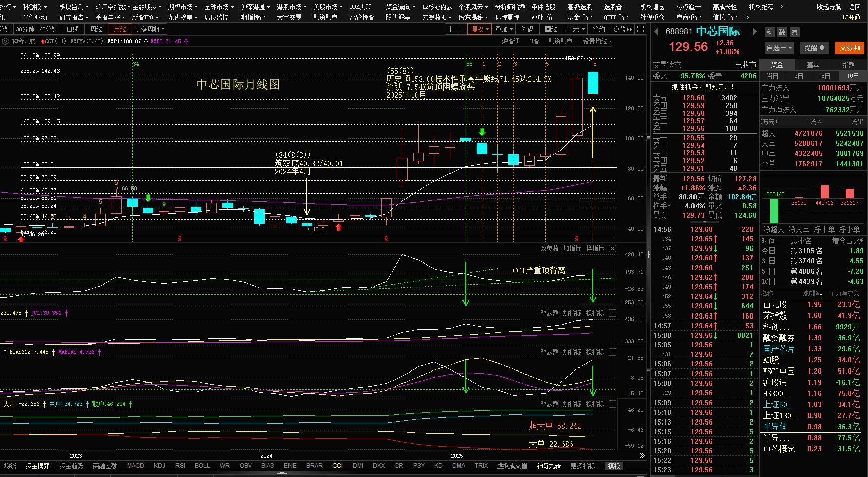
Task: Set a price alert with 提醒 bell
Action: pyautogui.click(x=815, y=48)
